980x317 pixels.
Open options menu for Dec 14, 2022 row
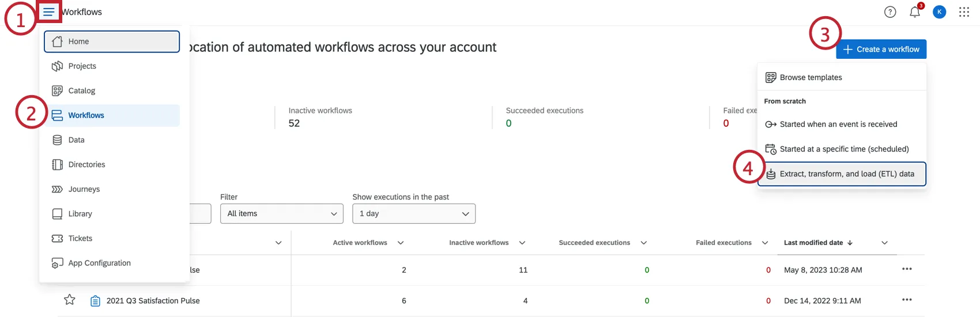click(x=907, y=300)
